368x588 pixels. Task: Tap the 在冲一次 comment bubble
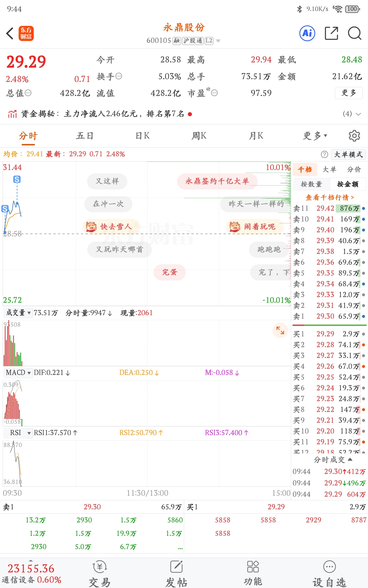coord(108,204)
